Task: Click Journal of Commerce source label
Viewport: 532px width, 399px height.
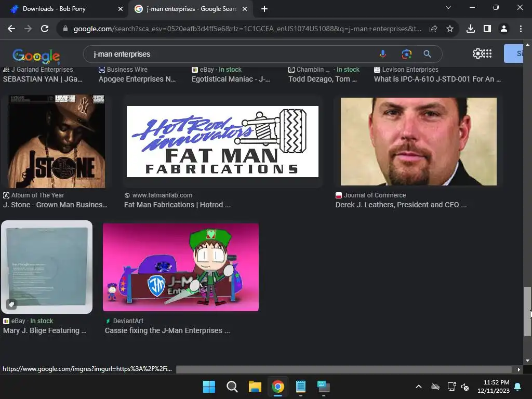Action: point(375,195)
